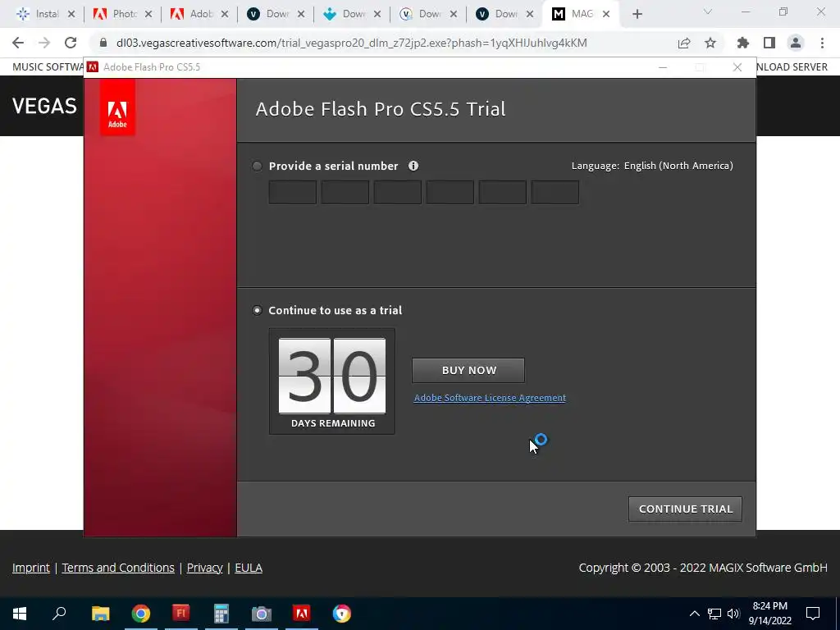Image resolution: width=840 pixels, height=630 pixels.
Task: Click the fifth serial number input box
Action: 503,192
